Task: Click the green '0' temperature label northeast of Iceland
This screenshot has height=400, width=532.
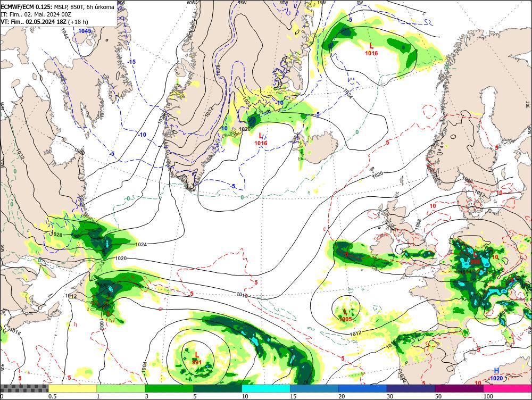Action: (356, 131)
